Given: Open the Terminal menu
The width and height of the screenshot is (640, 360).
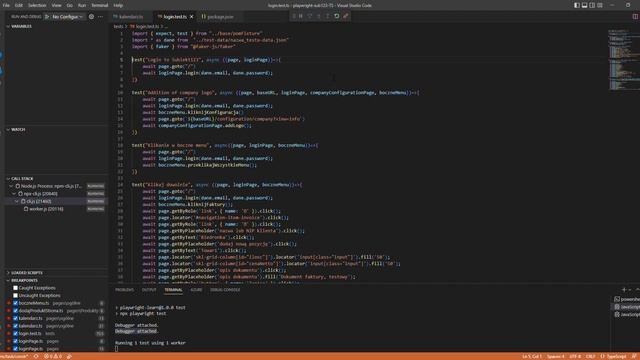Looking at the screenshot, I should pyautogui.click(x=100, y=5).
